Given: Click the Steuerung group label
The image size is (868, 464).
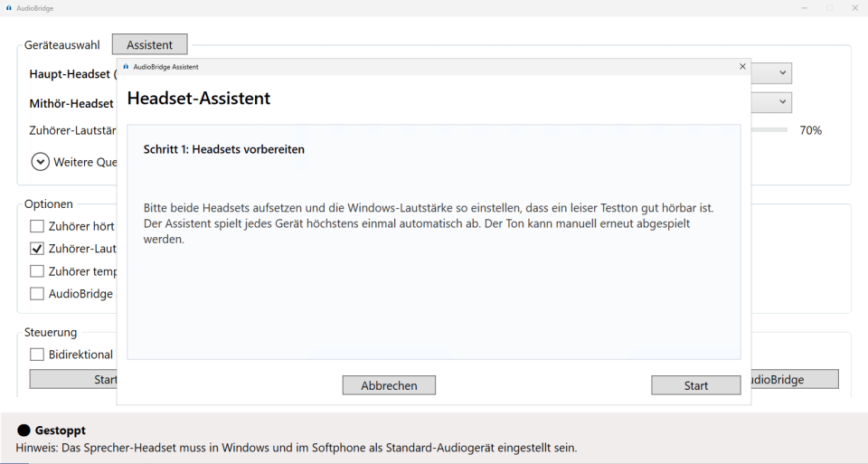Looking at the screenshot, I should 51,332.
